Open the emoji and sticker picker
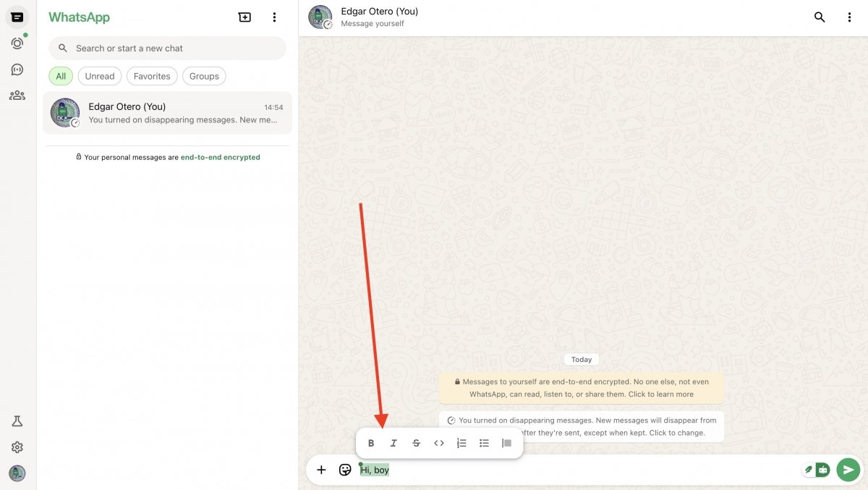The image size is (868, 490). (345, 470)
